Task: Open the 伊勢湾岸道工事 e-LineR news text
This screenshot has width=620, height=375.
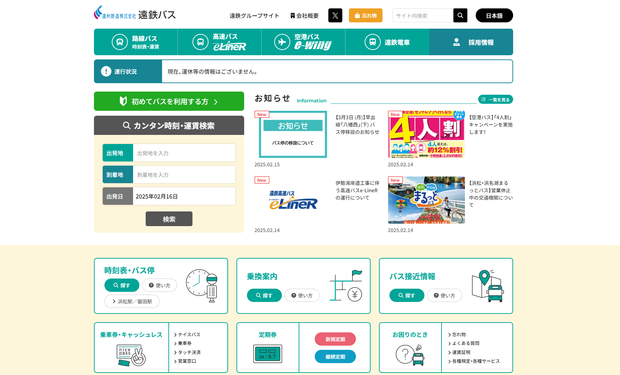Action: point(357,190)
